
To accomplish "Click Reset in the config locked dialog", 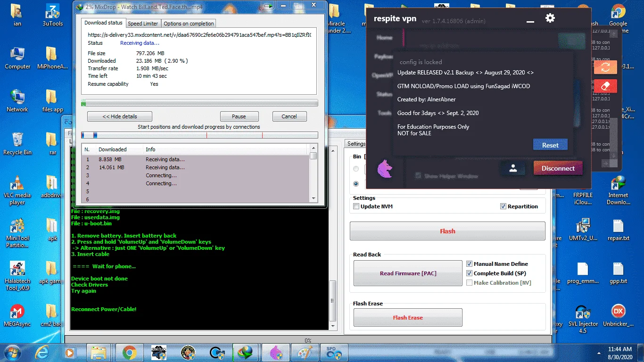I will click(x=550, y=145).
